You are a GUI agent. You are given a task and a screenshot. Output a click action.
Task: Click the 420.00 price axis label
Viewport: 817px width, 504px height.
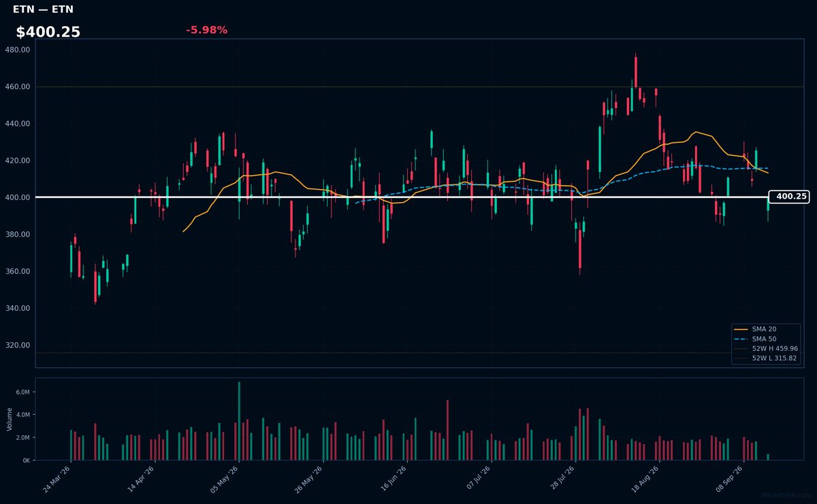point(17,161)
